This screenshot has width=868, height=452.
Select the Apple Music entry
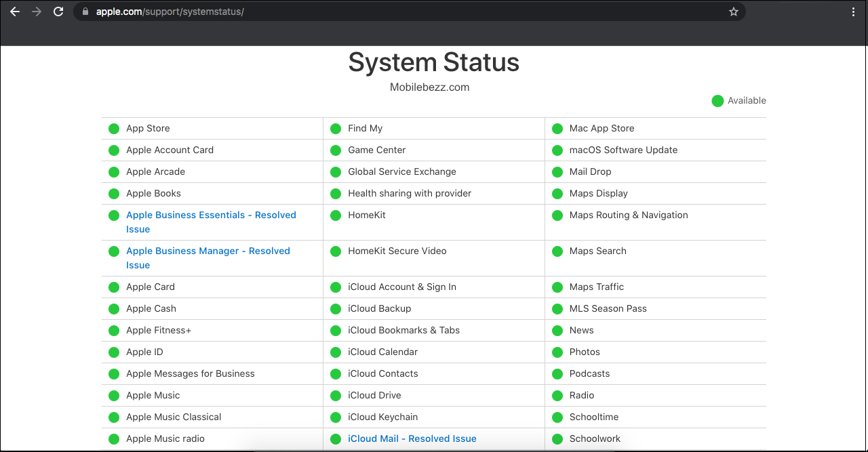click(x=153, y=395)
